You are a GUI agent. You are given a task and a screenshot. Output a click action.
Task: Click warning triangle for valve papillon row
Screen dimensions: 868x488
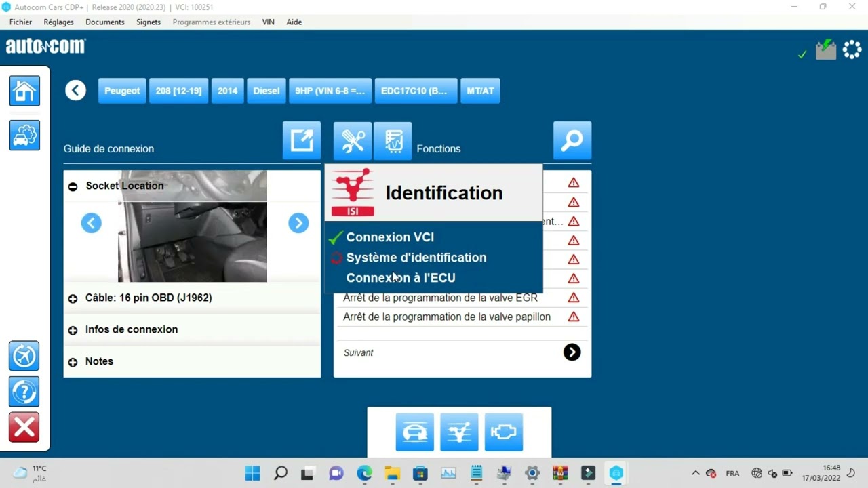click(574, 317)
